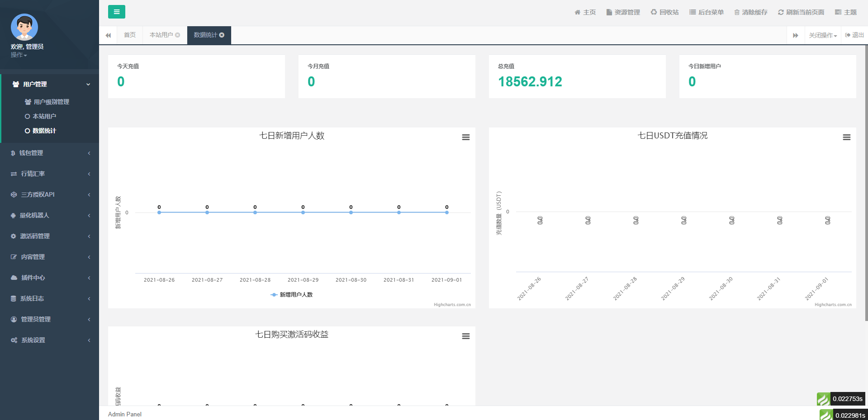Open the 后台菜单 backend menu icon

click(706, 12)
